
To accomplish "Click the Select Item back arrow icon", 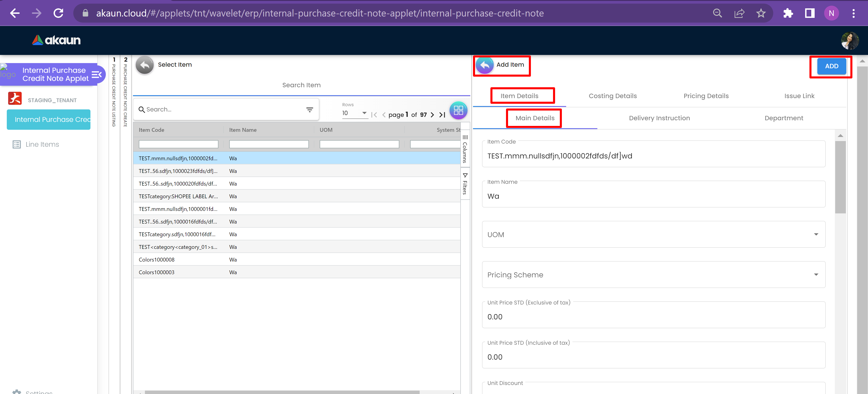I will tap(144, 65).
